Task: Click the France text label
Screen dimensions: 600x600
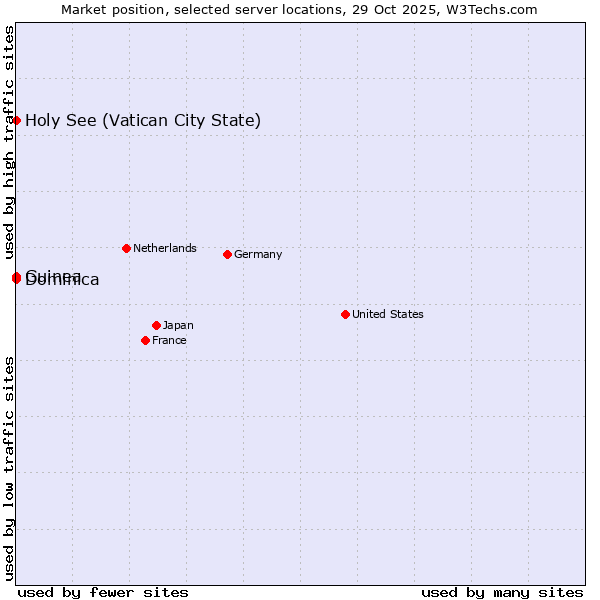Action: coord(169,340)
